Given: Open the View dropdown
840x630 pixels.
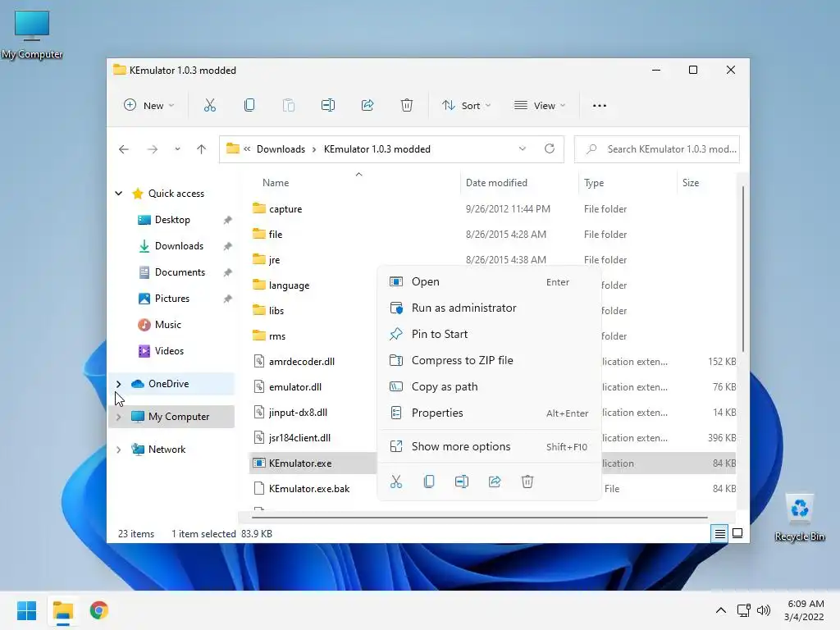Looking at the screenshot, I should pos(540,106).
